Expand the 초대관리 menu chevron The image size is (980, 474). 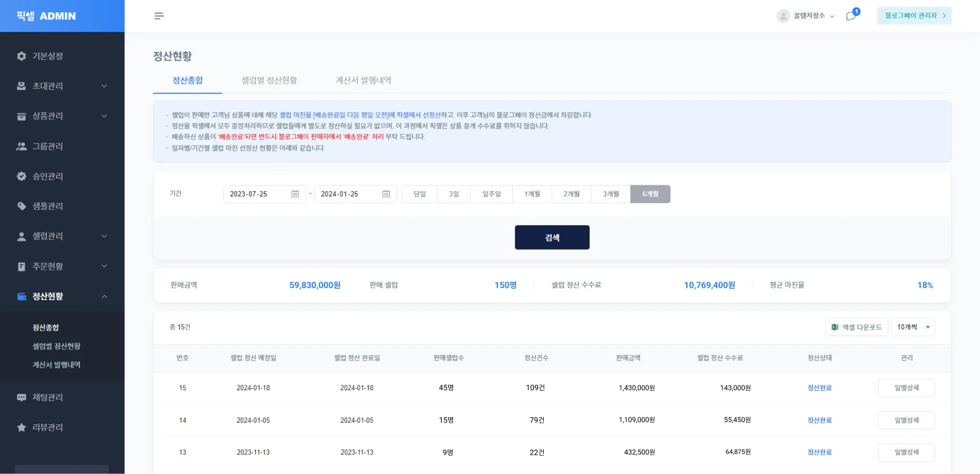pyautogui.click(x=104, y=86)
